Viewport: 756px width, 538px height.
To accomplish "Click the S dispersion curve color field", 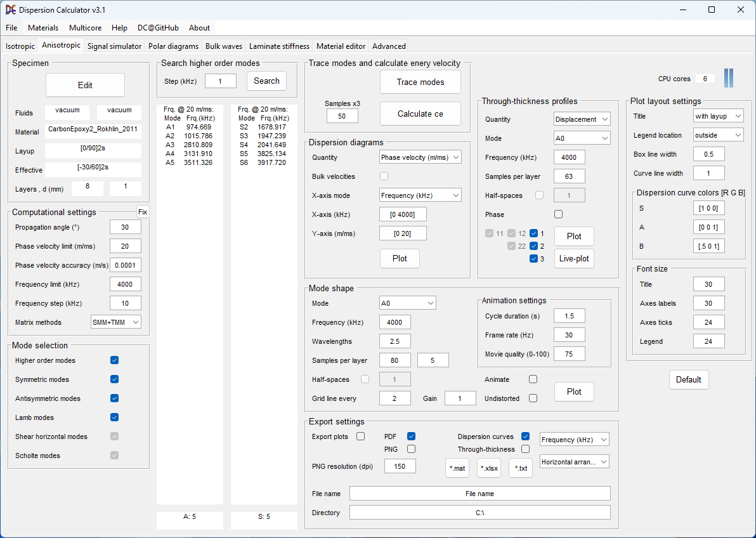I will (x=708, y=208).
